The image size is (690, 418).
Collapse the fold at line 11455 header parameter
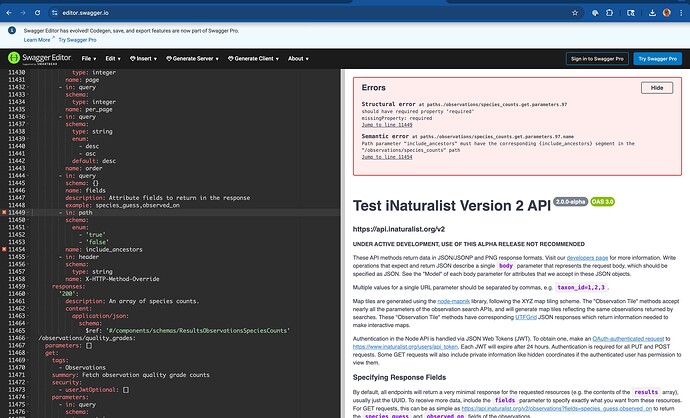(x=29, y=257)
